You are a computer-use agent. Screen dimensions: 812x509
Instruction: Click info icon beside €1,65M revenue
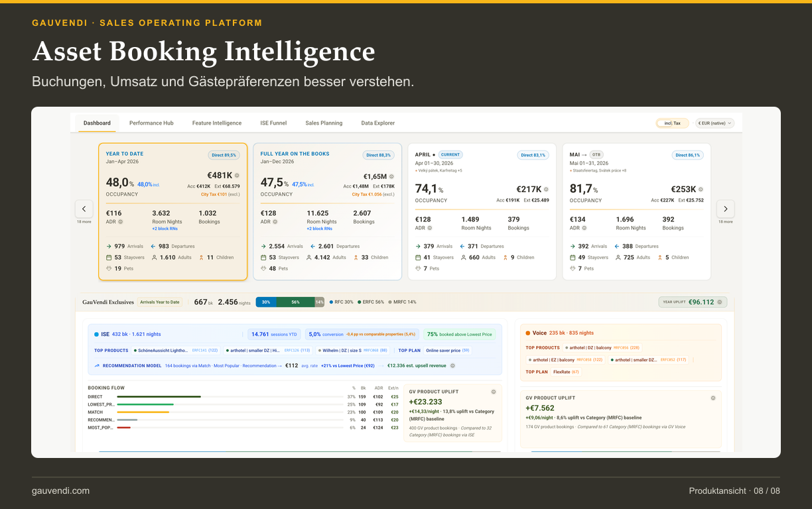(391, 176)
